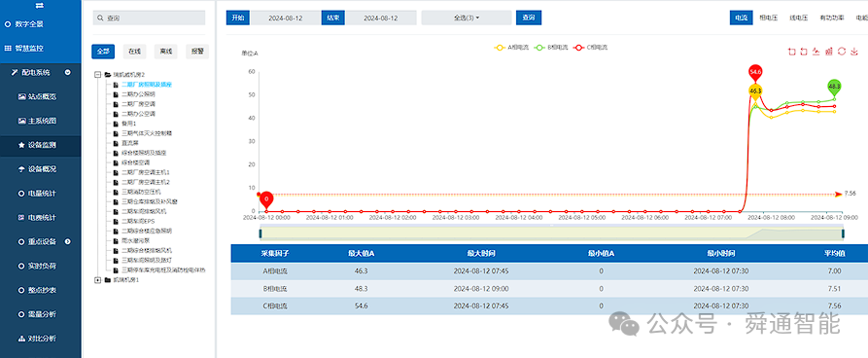This screenshot has height=358, width=868.
Task: Click the search magnifier icon
Action: click(x=100, y=18)
